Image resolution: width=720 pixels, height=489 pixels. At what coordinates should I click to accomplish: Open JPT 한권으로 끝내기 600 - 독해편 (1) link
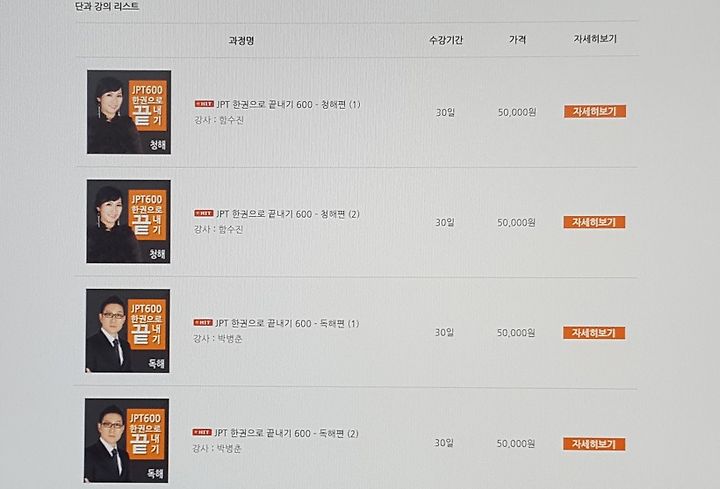click(287, 323)
